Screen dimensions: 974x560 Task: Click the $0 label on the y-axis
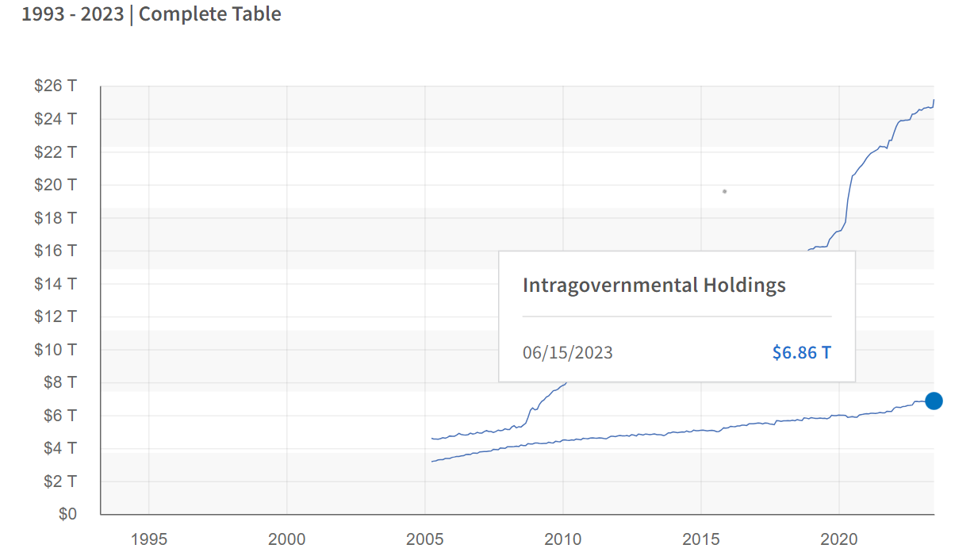click(x=67, y=514)
